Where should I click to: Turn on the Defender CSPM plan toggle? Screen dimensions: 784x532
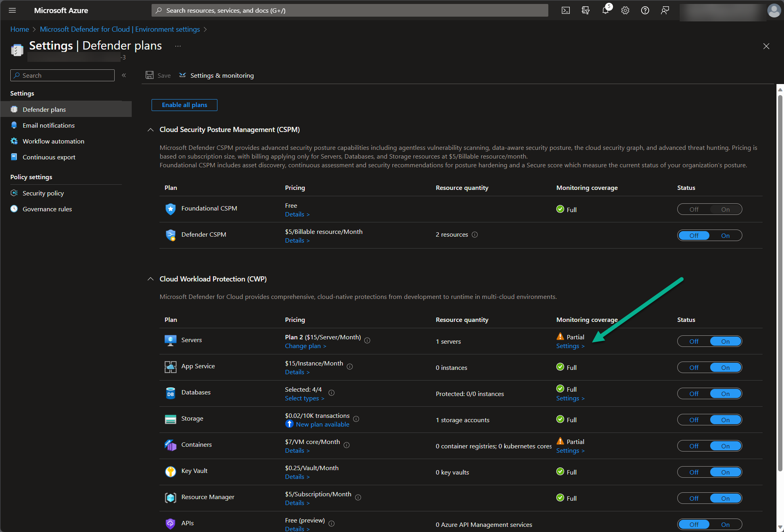tap(725, 235)
